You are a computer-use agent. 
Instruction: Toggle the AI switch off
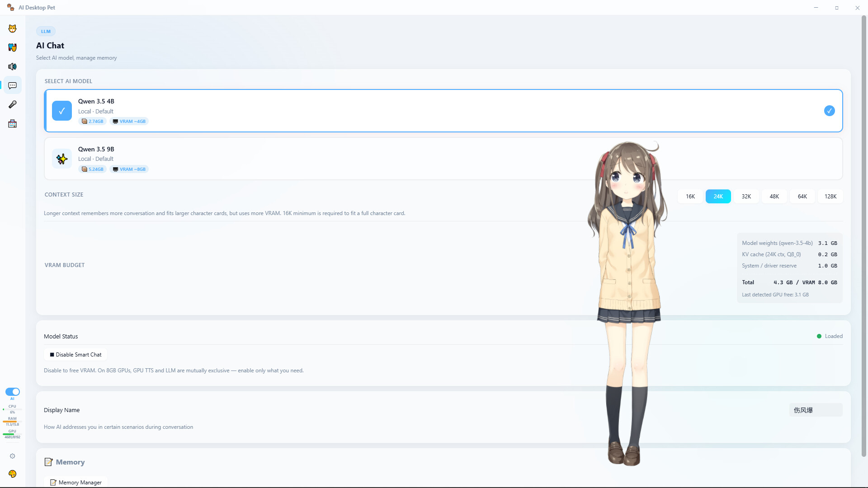[12, 392]
